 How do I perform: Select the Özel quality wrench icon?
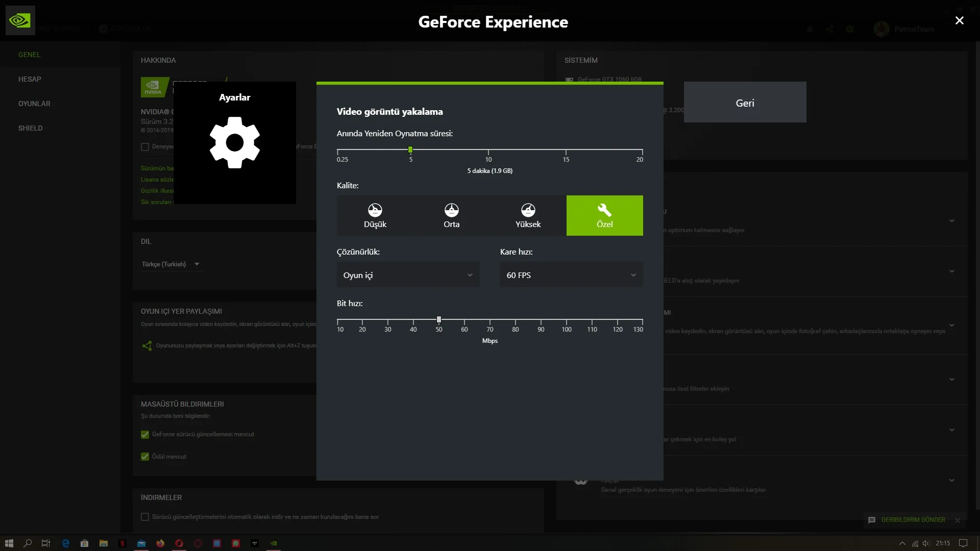coord(604,210)
